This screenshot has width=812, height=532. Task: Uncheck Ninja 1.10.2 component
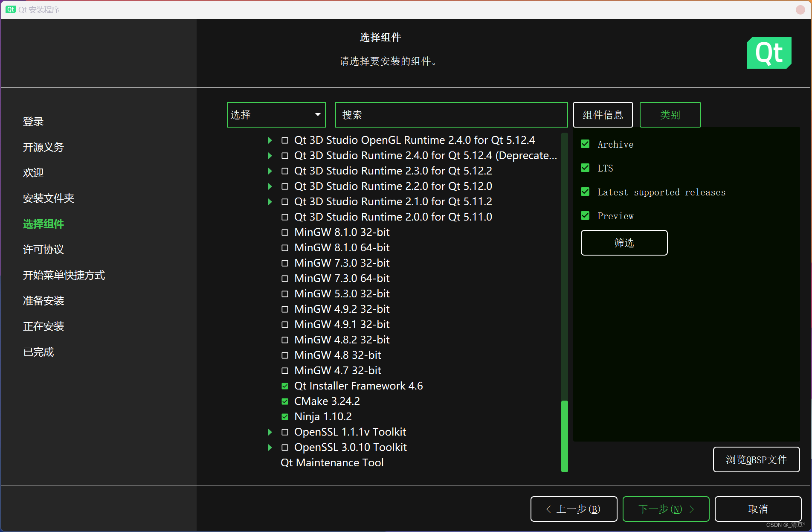tap(285, 417)
